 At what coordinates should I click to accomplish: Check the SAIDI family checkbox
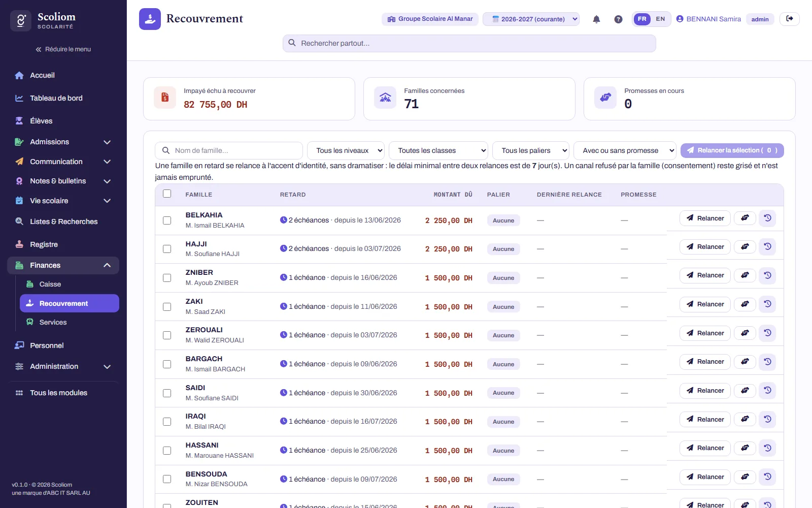click(167, 393)
